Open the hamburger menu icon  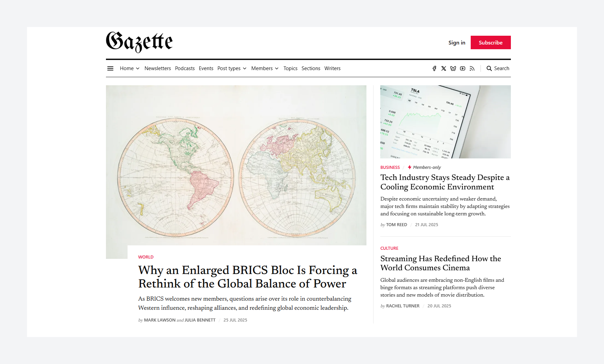click(x=110, y=68)
